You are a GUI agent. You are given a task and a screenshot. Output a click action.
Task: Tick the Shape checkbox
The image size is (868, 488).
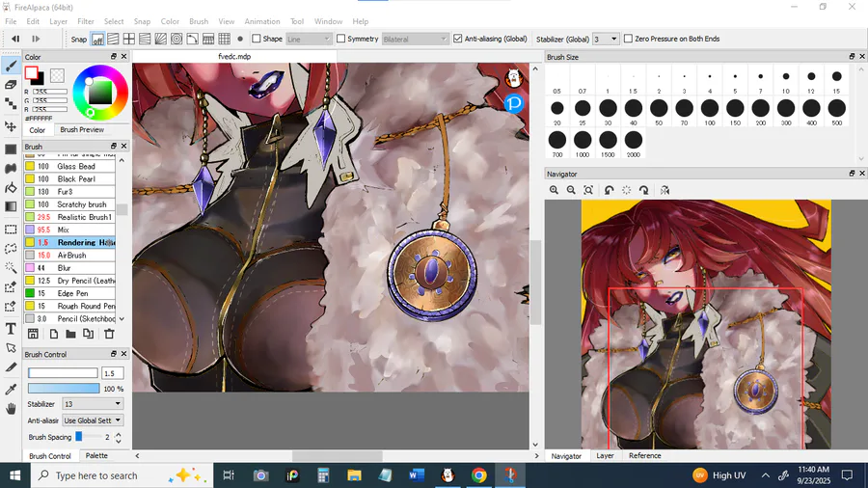pyautogui.click(x=257, y=39)
